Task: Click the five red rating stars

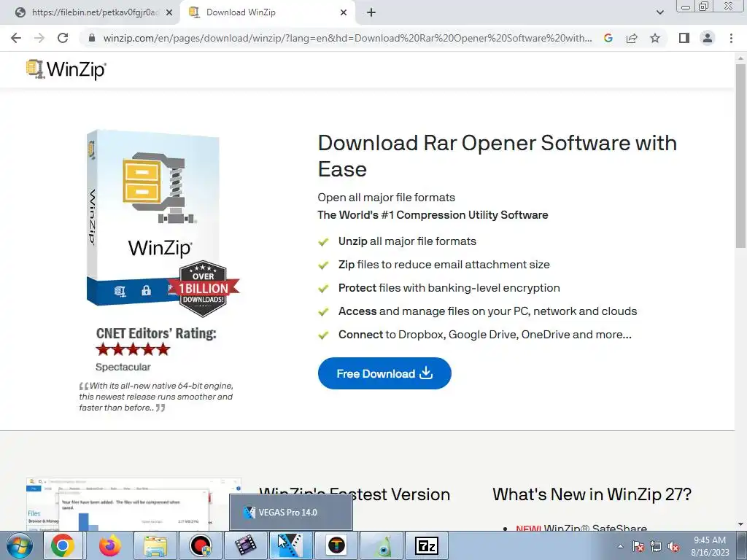Action: [133, 349]
